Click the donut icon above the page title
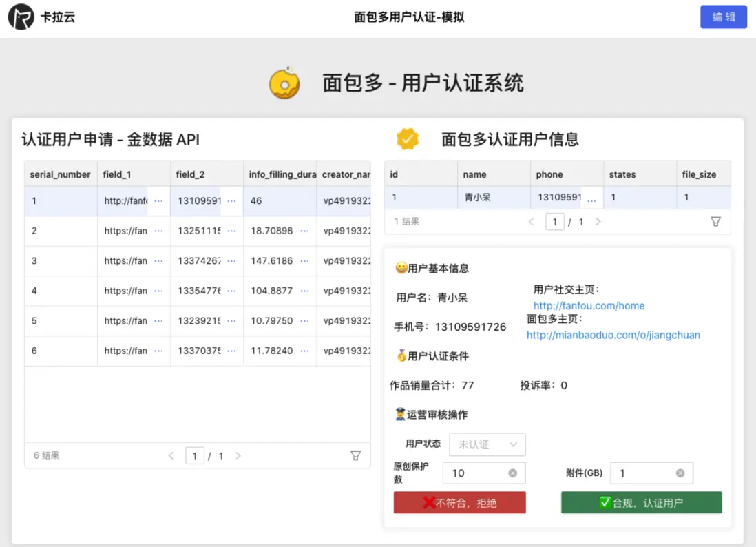 (x=285, y=81)
